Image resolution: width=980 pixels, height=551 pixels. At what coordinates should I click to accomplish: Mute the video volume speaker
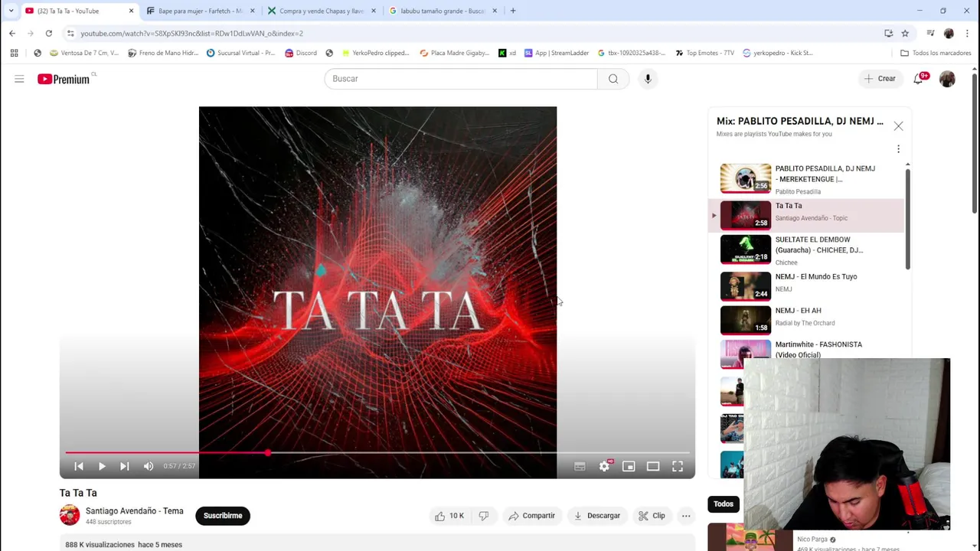click(x=149, y=466)
